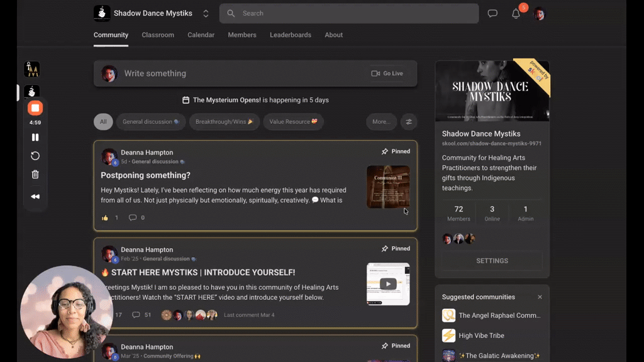The image size is (644, 362).
Task: Open comments on Postponing something? post
Action: click(x=132, y=217)
